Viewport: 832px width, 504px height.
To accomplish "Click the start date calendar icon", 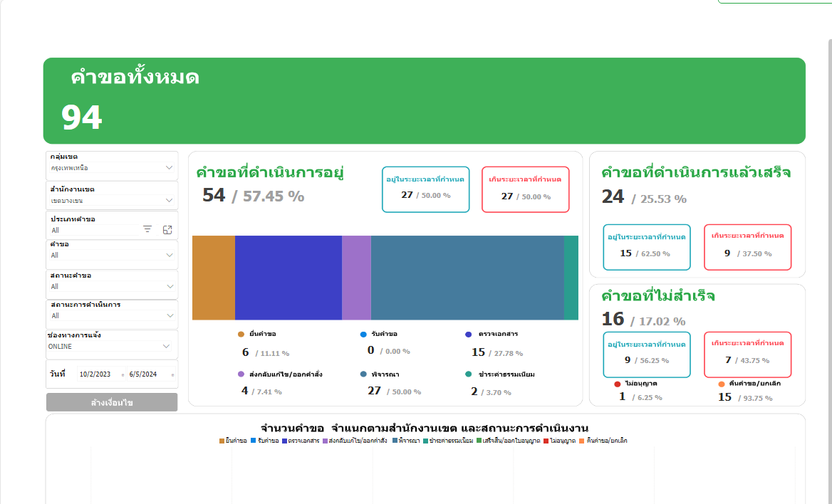I will tap(123, 374).
